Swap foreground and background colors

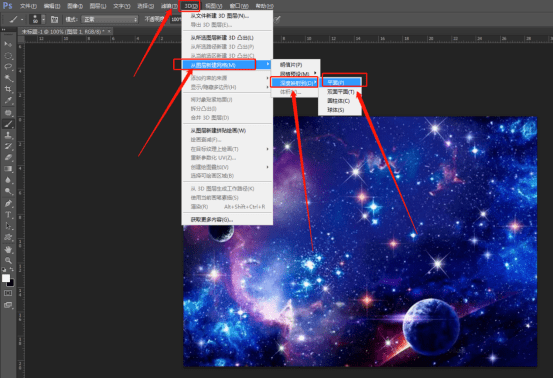tap(11, 270)
